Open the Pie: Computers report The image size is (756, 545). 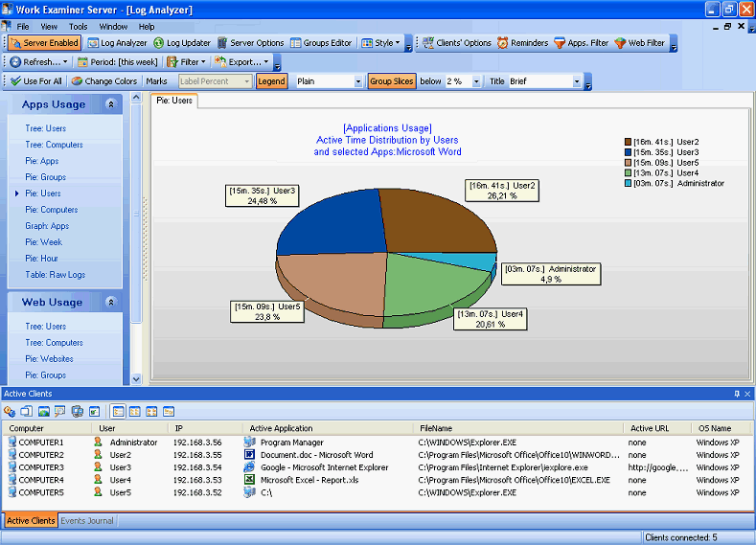coord(51,210)
